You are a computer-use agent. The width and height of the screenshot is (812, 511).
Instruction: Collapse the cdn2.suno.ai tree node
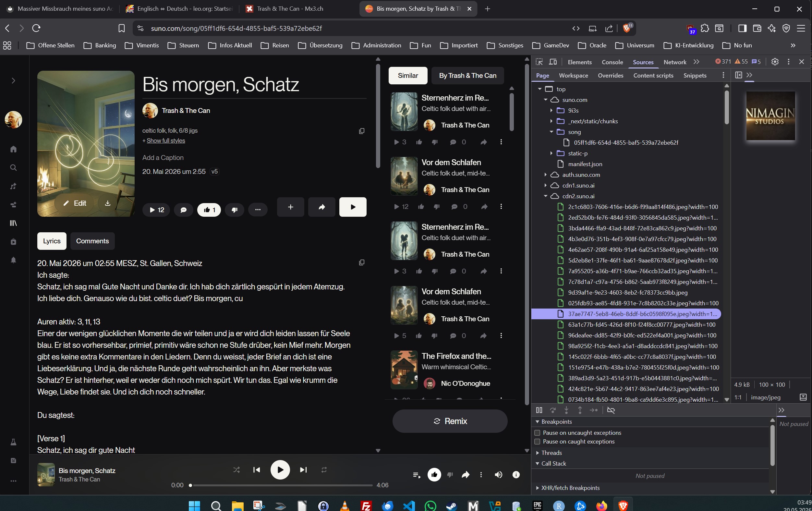(545, 196)
